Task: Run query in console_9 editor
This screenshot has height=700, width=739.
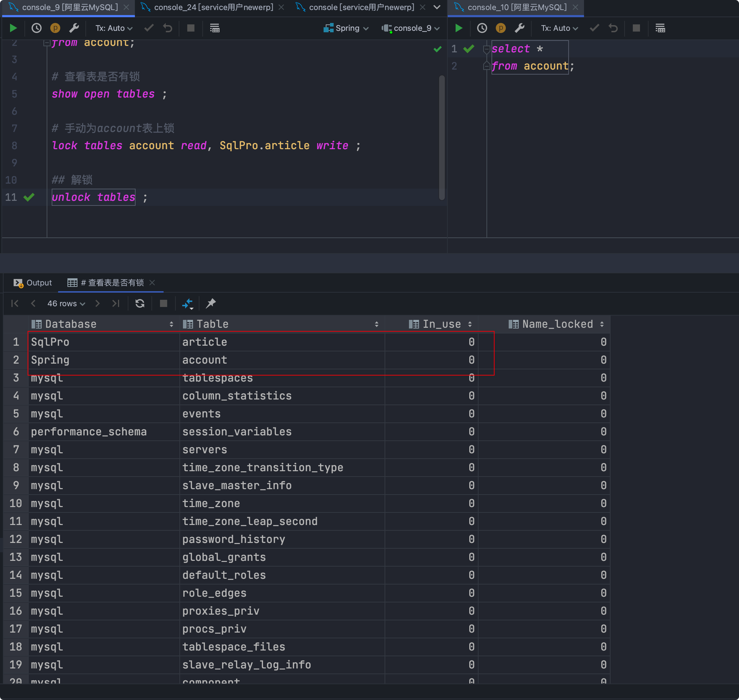Action: [x=13, y=28]
